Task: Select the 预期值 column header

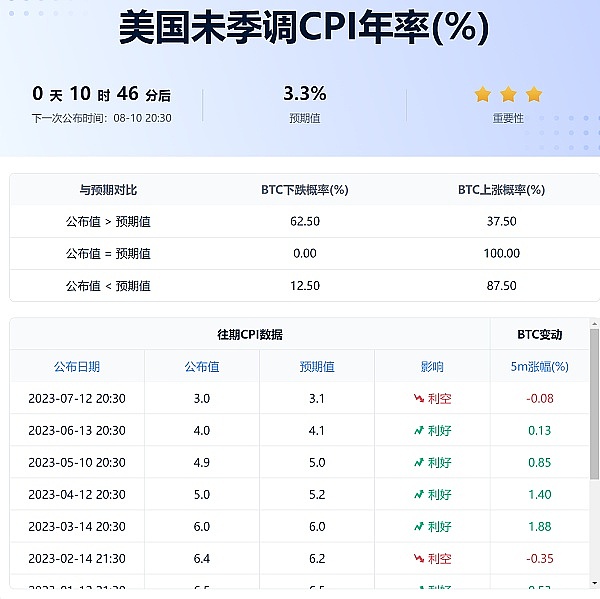Action: [x=317, y=367]
